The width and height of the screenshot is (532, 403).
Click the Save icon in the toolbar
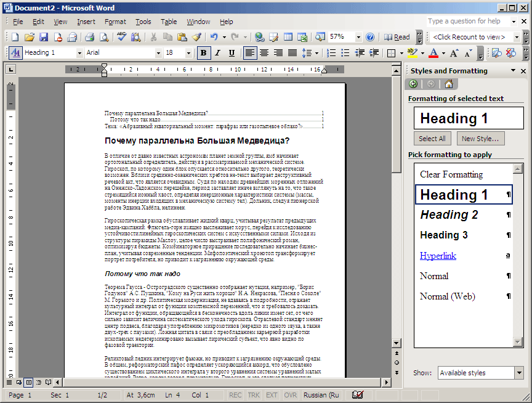click(44, 37)
